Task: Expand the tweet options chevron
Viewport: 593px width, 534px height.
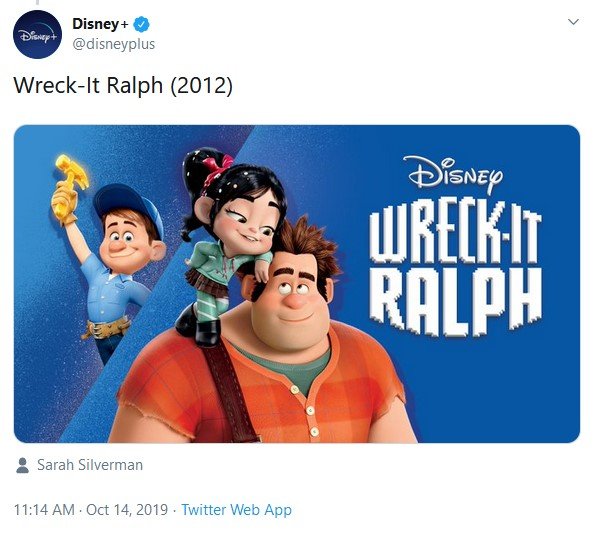Action: point(573,22)
